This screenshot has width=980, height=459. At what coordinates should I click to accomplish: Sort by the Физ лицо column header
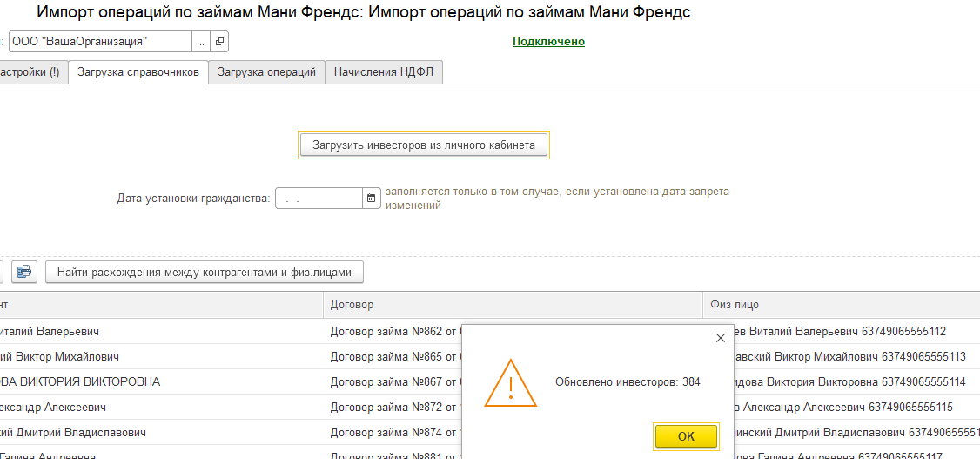[842, 305]
